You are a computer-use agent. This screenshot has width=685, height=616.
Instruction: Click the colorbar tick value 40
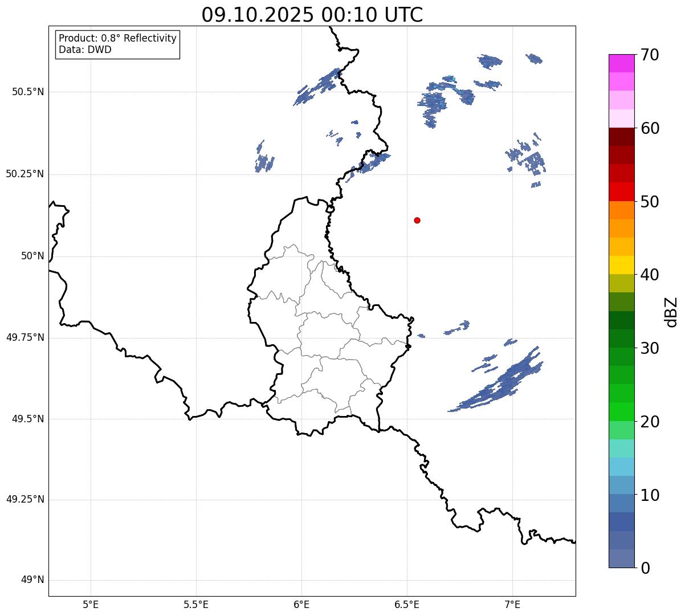[650, 275]
